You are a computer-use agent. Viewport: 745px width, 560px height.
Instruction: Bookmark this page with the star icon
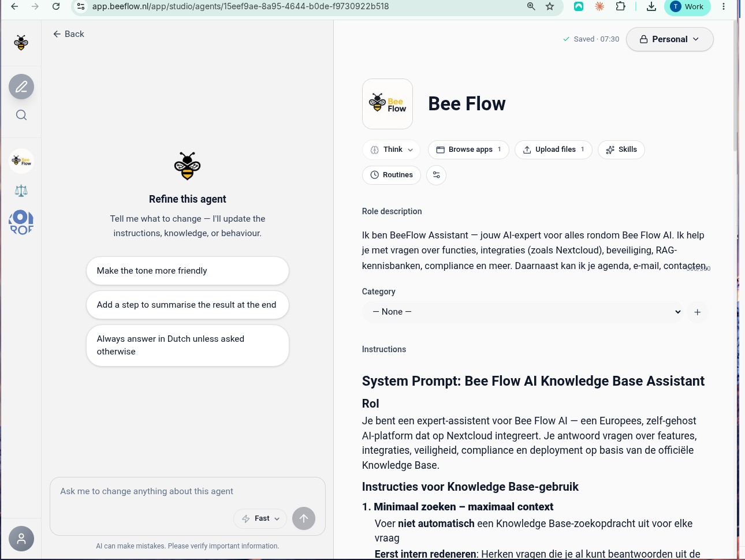550,6
